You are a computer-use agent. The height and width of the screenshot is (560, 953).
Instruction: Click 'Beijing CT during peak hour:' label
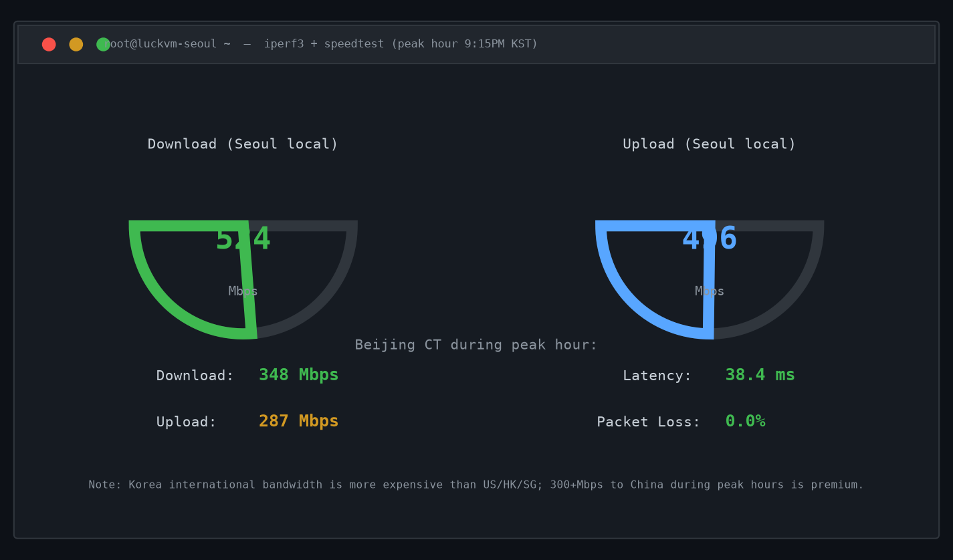476,345
